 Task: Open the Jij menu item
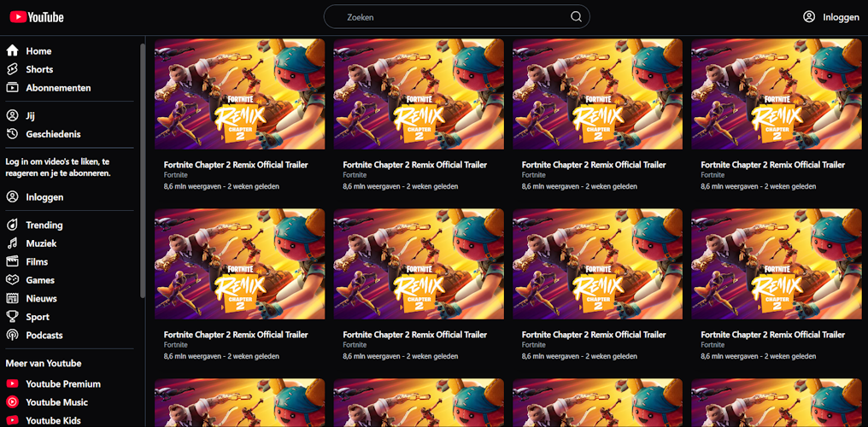point(30,115)
